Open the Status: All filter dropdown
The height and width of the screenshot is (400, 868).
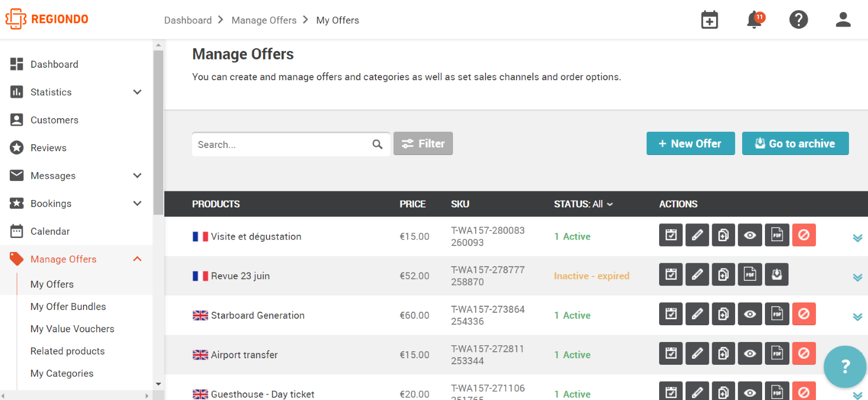coord(583,204)
